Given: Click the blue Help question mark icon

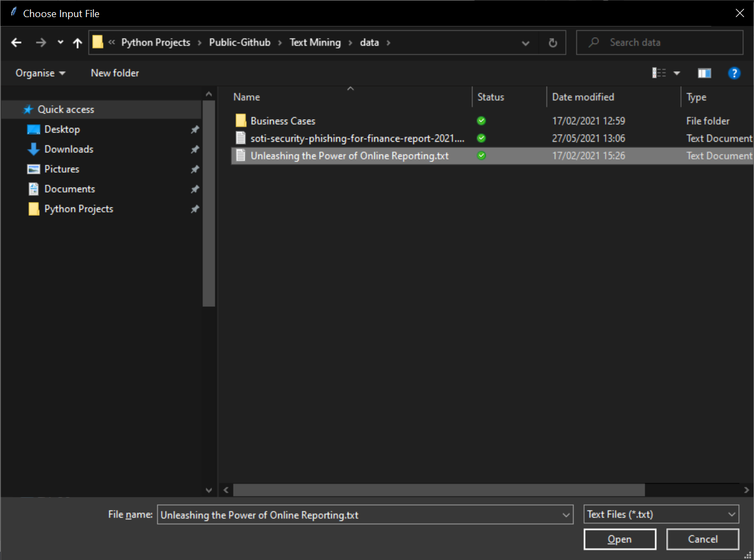Looking at the screenshot, I should 734,73.
